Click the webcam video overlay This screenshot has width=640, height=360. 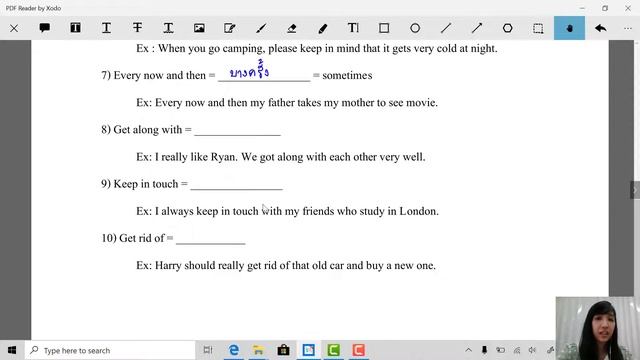pos(598,328)
